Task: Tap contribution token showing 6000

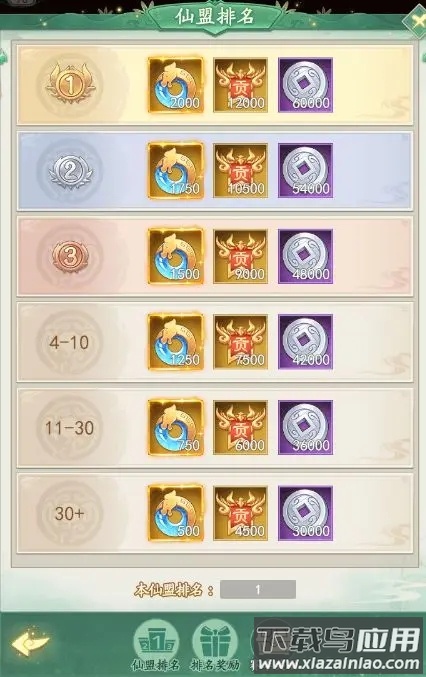Action: (240, 427)
